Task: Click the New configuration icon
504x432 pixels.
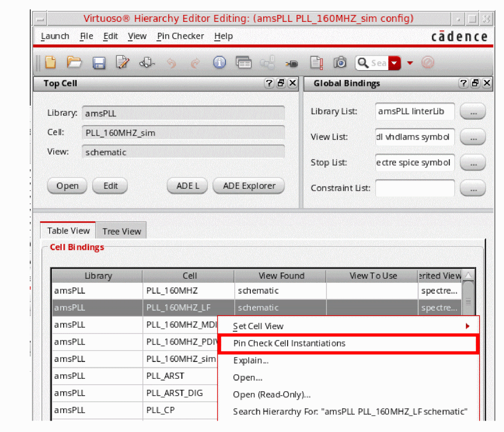Action: click(50, 63)
